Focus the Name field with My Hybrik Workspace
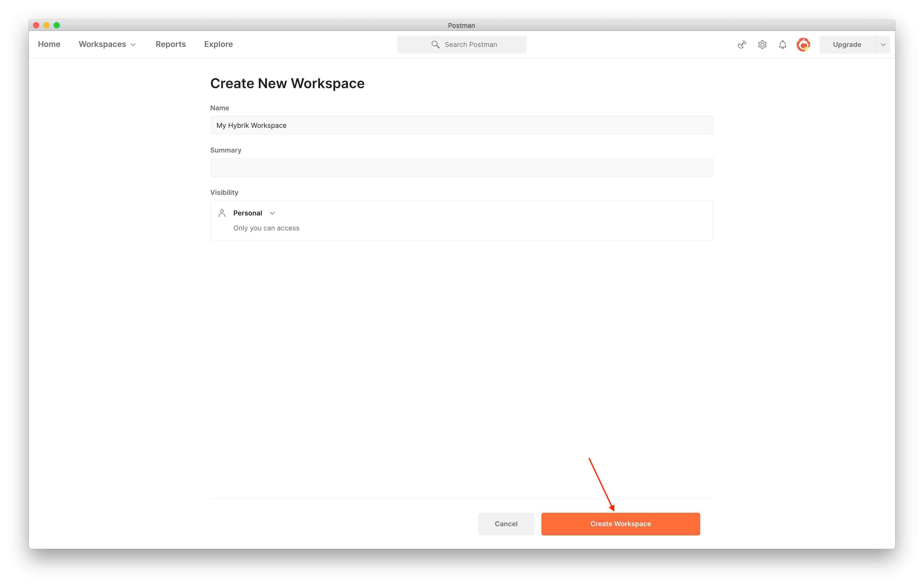 [x=462, y=125]
